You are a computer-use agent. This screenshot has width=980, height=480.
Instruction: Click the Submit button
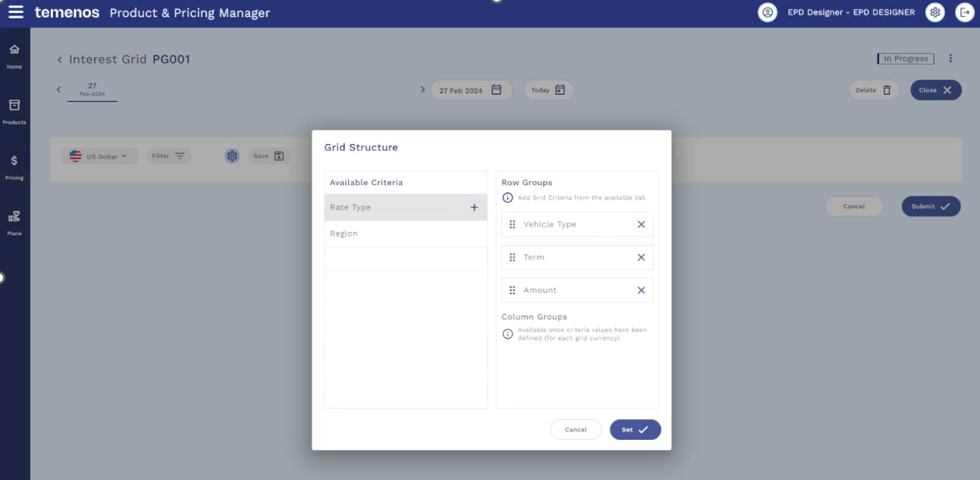point(931,206)
